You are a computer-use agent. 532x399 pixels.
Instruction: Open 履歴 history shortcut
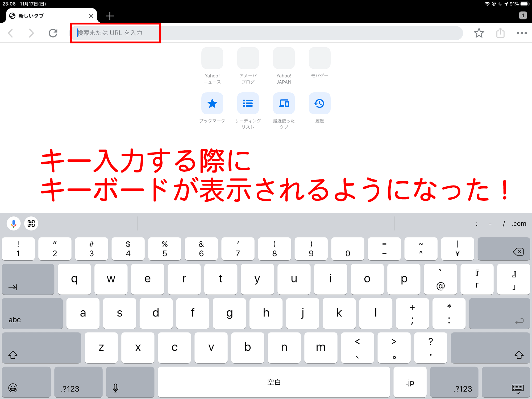[319, 108]
